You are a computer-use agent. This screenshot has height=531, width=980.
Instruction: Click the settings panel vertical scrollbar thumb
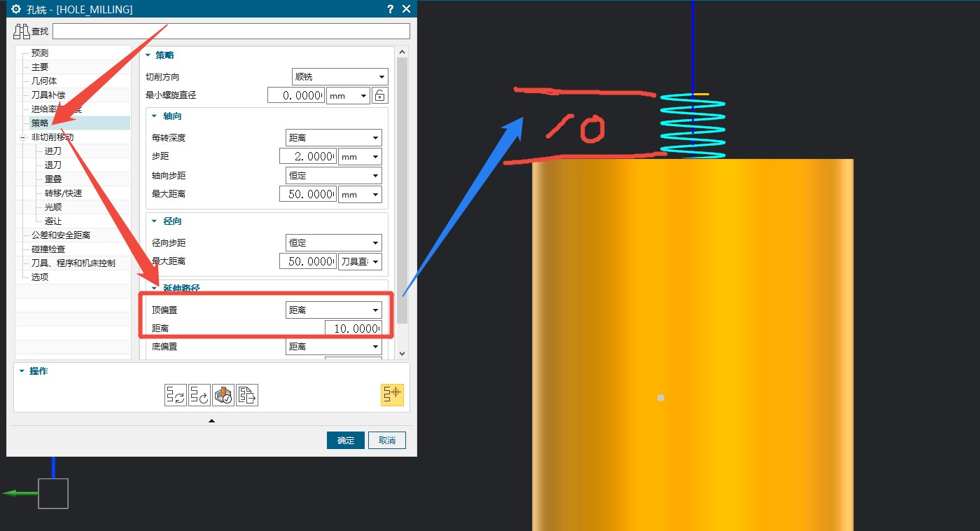(402, 190)
